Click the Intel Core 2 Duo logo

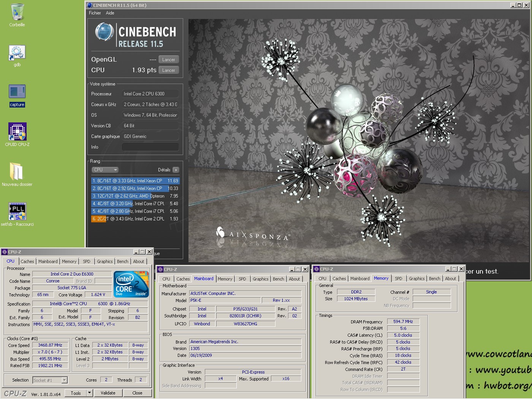click(x=131, y=284)
